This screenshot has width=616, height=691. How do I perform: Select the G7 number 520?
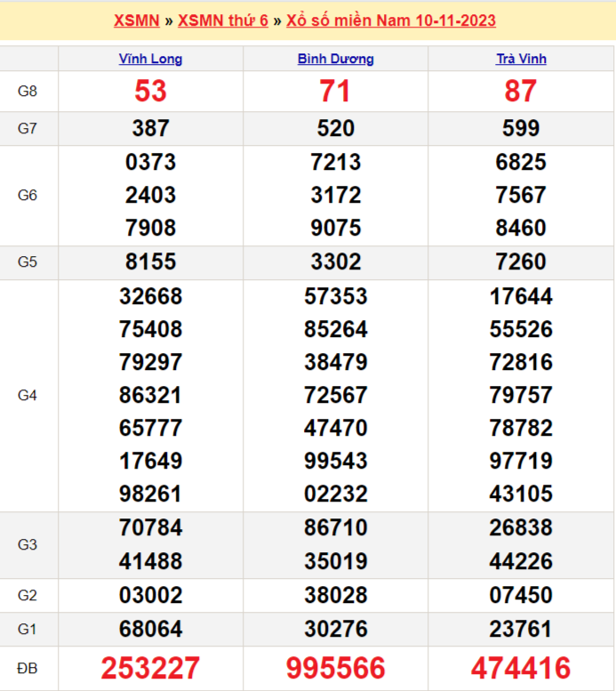[x=335, y=129]
